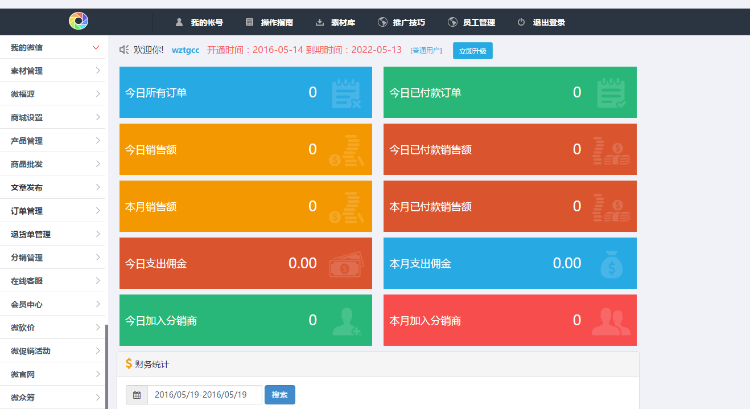This screenshot has height=409, width=750.
Task: Click the left sidebar vertical scrollbar
Action: tap(106, 367)
